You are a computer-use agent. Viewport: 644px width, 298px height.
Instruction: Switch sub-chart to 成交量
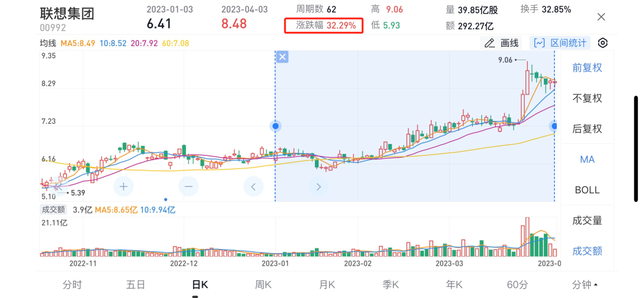(587, 220)
